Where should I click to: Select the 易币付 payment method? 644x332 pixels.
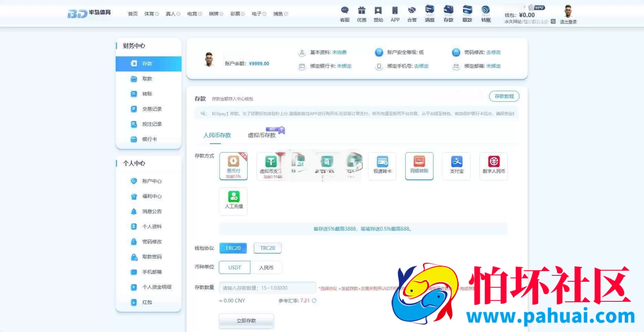pos(234,166)
